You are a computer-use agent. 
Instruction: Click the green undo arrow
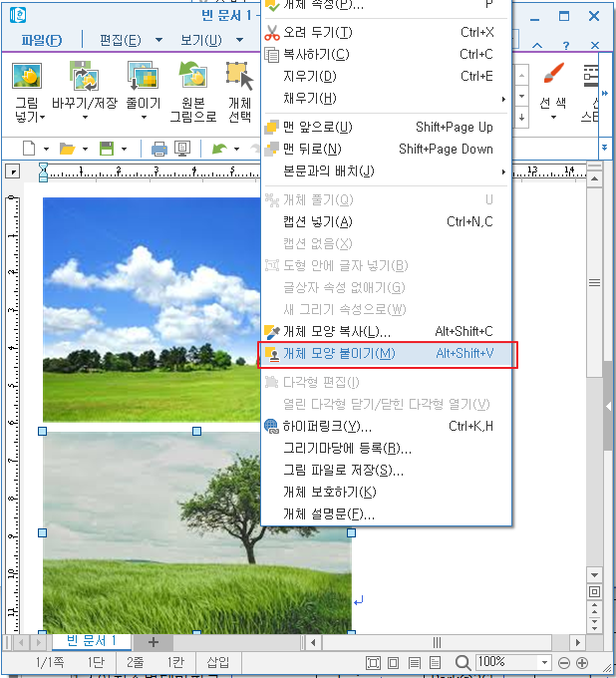coord(219,149)
